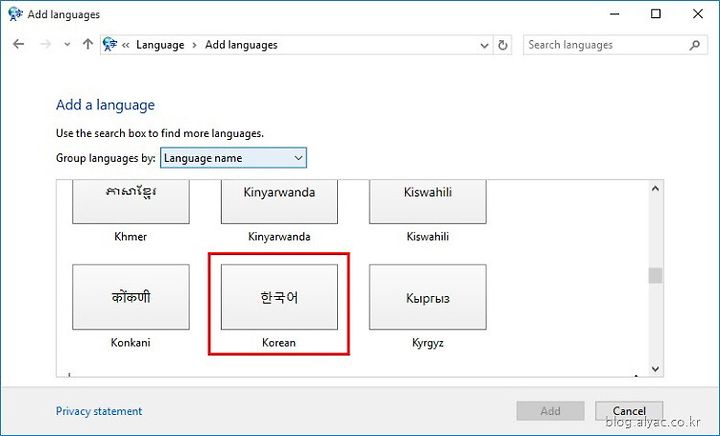Select the Korean language tile

(279, 297)
